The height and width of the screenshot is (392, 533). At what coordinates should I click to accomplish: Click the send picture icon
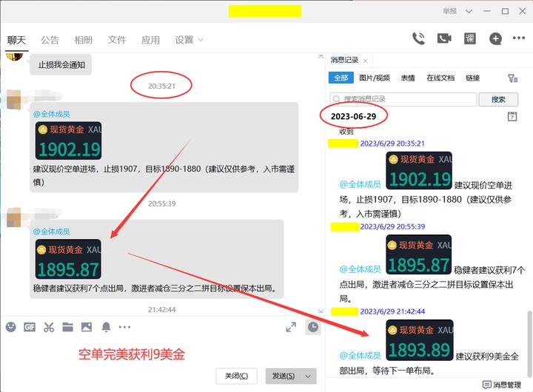click(87, 327)
